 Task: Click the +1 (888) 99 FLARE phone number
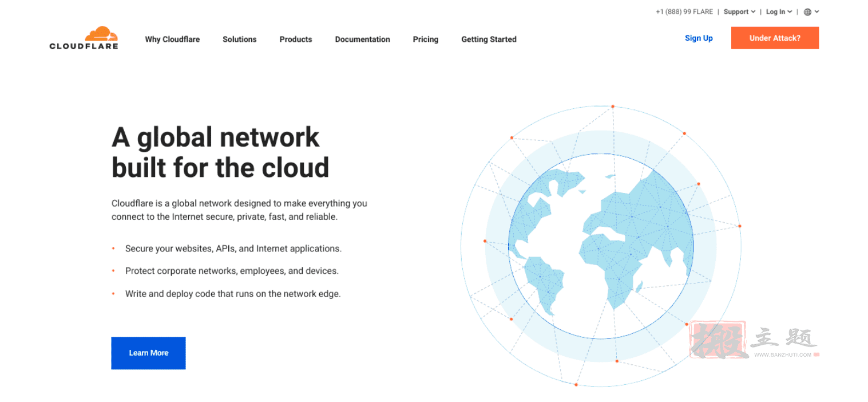click(x=684, y=12)
